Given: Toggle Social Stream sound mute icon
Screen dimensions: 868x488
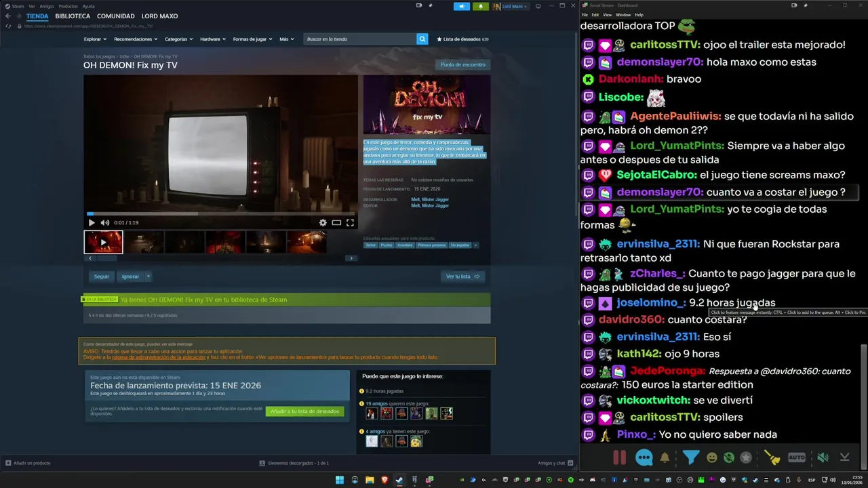Looking at the screenshot, I should [823, 457].
